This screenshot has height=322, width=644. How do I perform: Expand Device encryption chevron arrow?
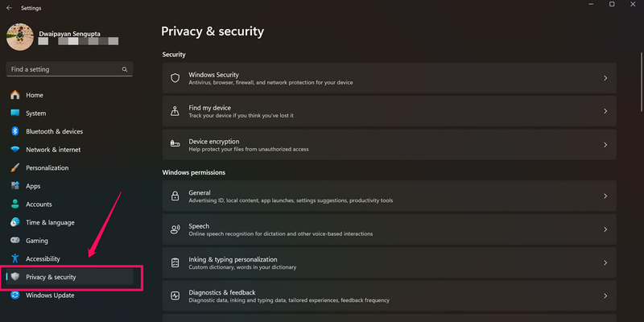pos(605,145)
